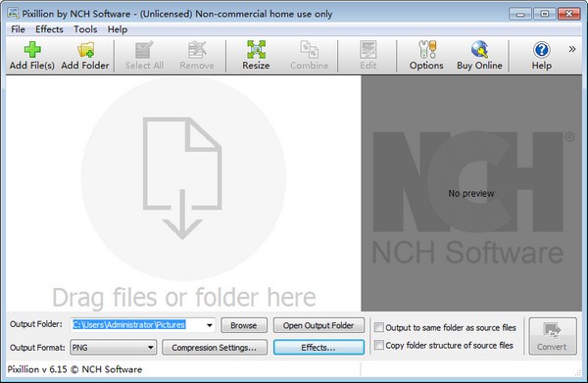Click the Open Output Folder button
The width and height of the screenshot is (588, 383).
[x=318, y=325]
